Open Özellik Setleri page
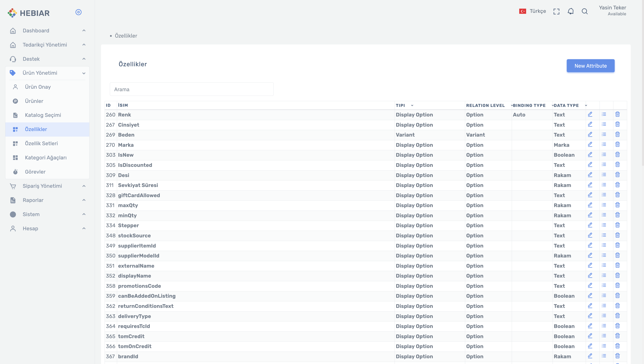644x364 pixels. coord(47,143)
